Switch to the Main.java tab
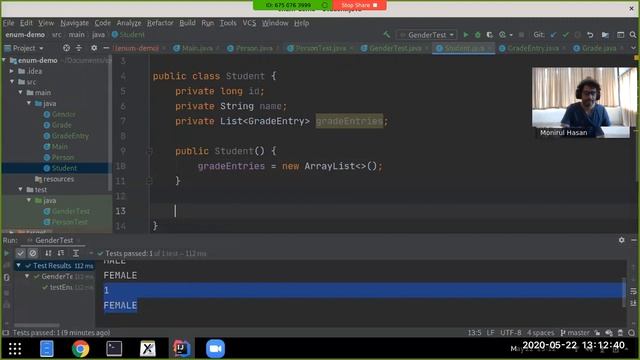 click(x=197, y=48)
